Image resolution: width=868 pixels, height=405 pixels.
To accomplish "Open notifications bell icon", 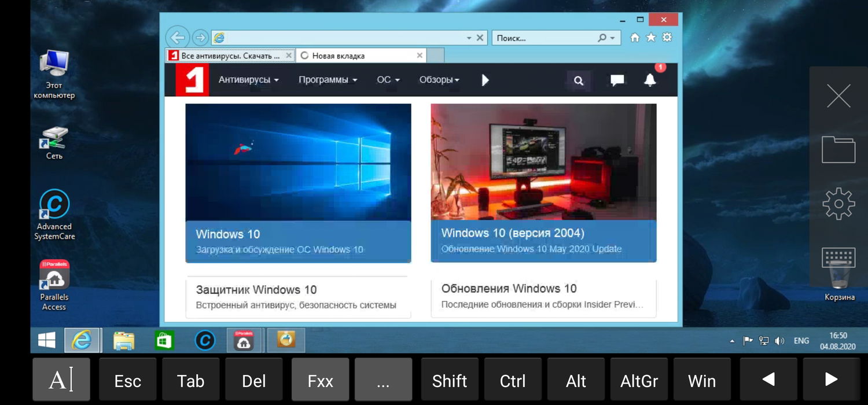I will tap(650, 80).
